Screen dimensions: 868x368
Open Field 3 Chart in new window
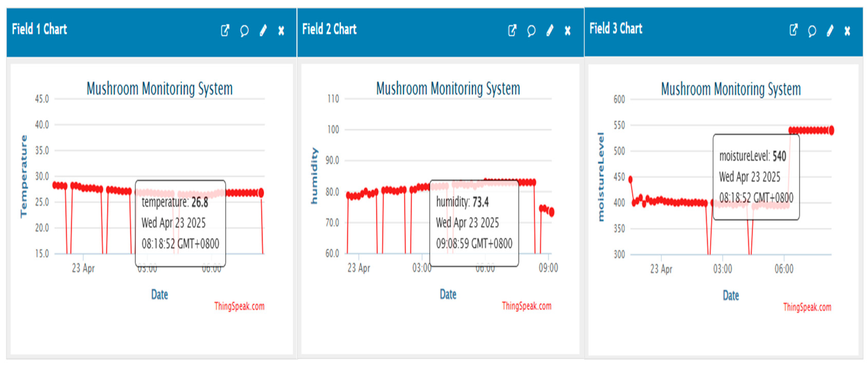793,30
